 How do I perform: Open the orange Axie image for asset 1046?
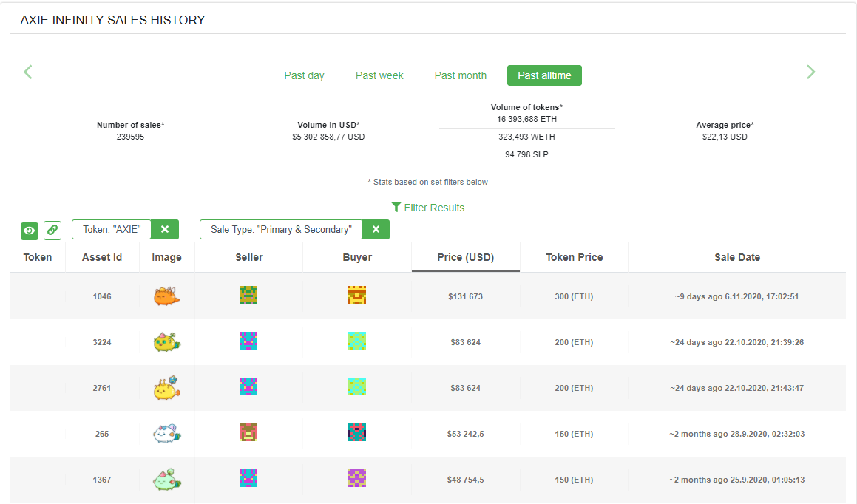click(166, 296)
